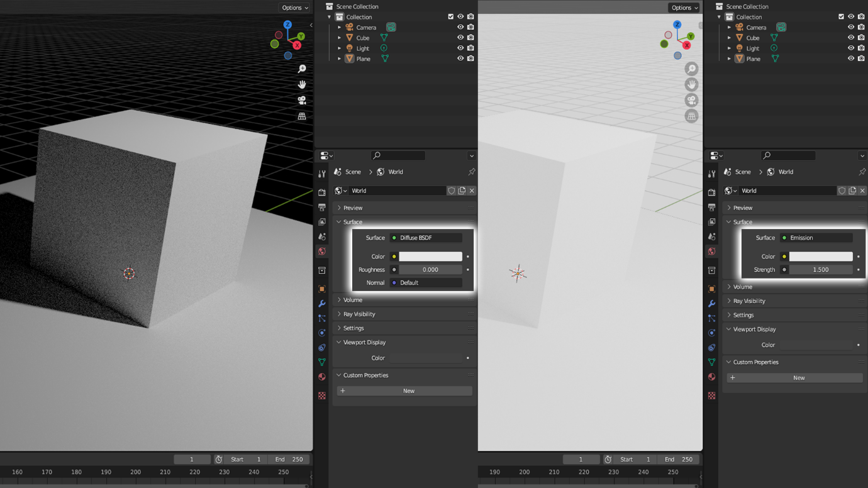Screen dimensions: 868x488
Task: Click the pan hand icon in the left viewport
Action: pyautogui.click(x=302, y=84)
